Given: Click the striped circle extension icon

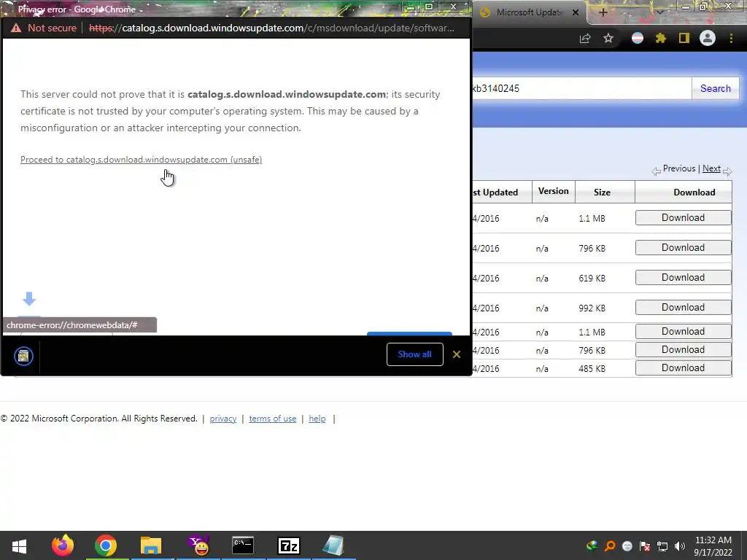Looking at the screenshot, I should (x=638, y=38).
